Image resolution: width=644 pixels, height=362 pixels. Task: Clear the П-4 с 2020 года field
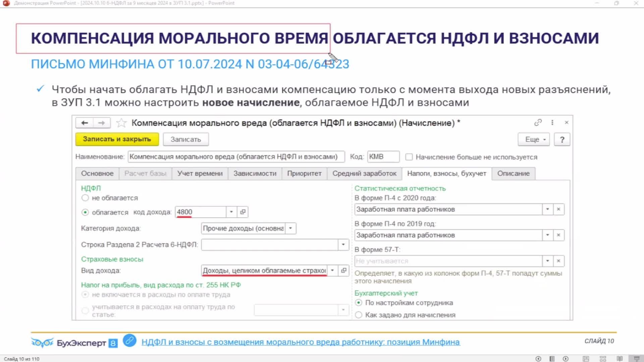[x=558, y=209]
